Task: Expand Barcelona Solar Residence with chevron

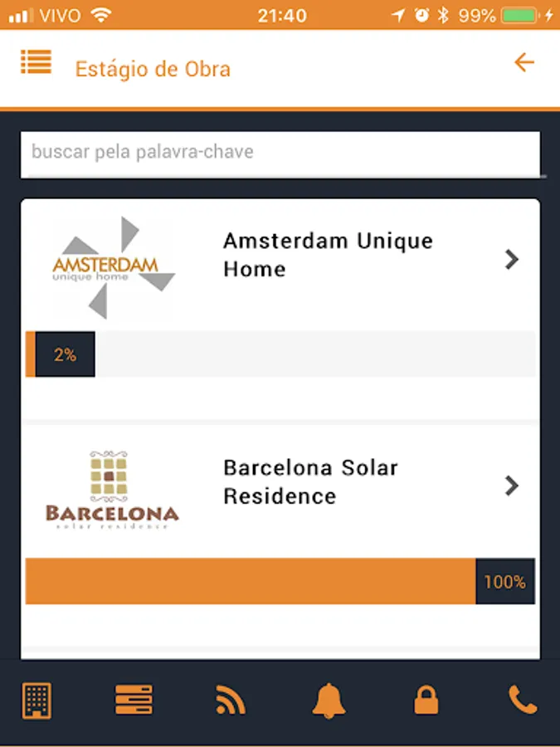Action: (512, 486)
